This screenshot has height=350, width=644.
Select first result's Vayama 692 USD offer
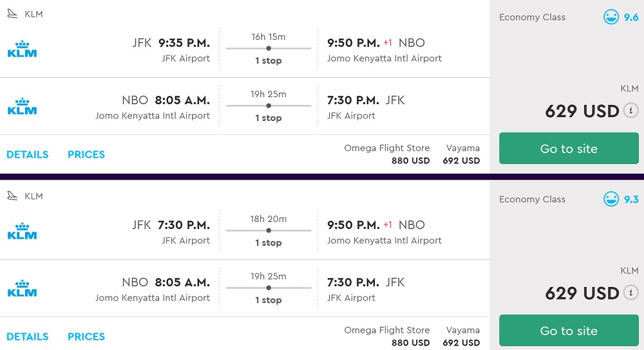pyautogui.click(x=462, y=154)
